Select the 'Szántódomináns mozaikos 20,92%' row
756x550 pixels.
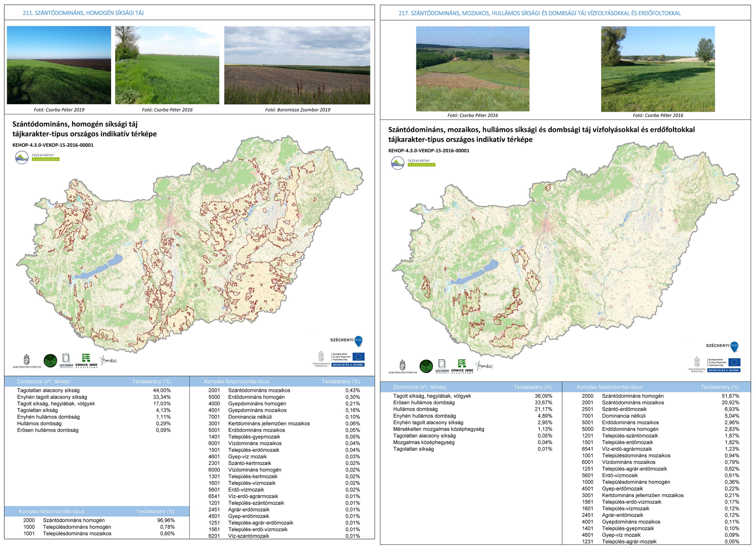click(x=661, y=403)
